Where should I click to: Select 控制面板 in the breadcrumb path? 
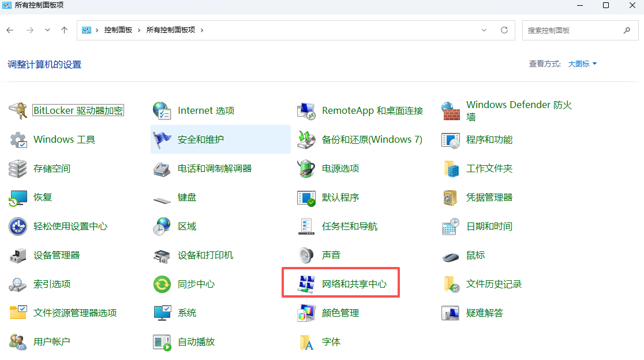coord(118,30)
